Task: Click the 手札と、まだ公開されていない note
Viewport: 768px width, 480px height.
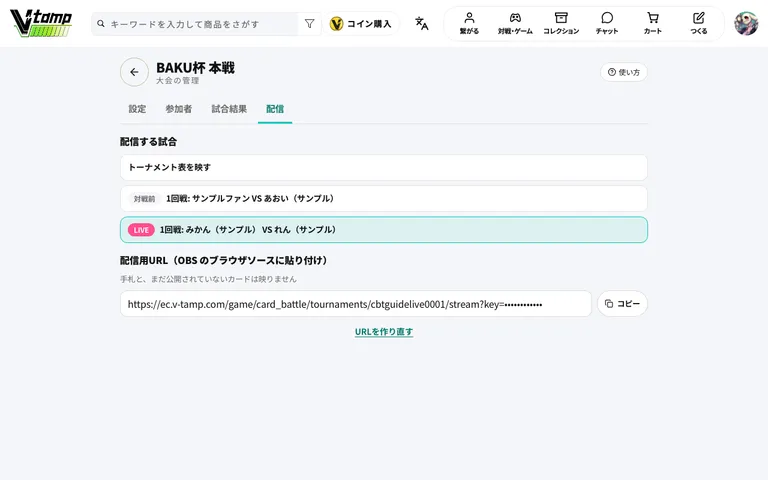Action: [x=208, y=279]
